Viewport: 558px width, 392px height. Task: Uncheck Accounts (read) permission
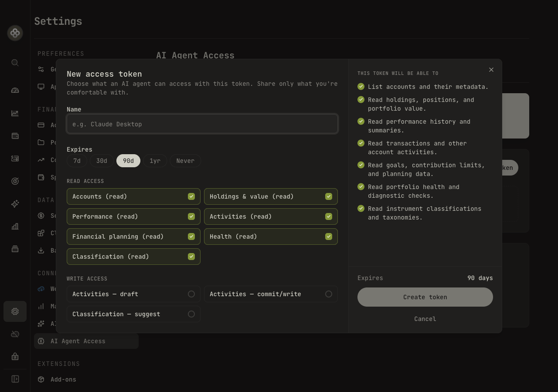tap(191, 196)
